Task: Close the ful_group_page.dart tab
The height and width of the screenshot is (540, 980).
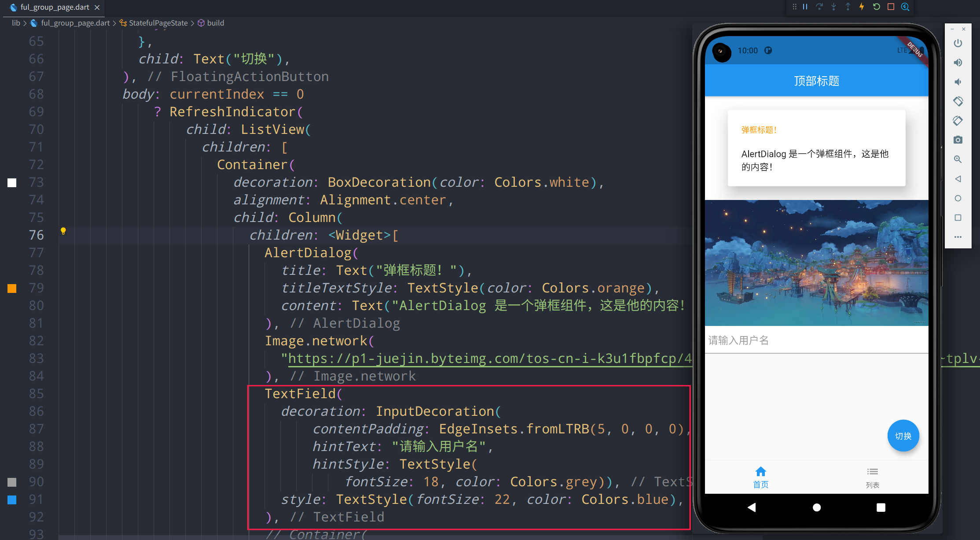Action: pyautogui.click(x=97, y=7)
